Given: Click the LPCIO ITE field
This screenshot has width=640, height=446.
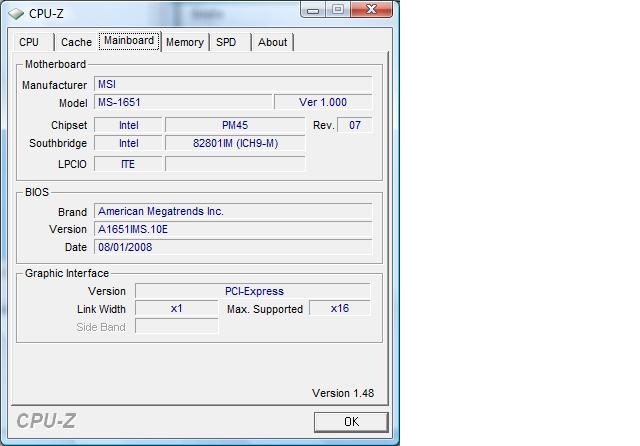Looking at the screenshot, I should [128, 164].
